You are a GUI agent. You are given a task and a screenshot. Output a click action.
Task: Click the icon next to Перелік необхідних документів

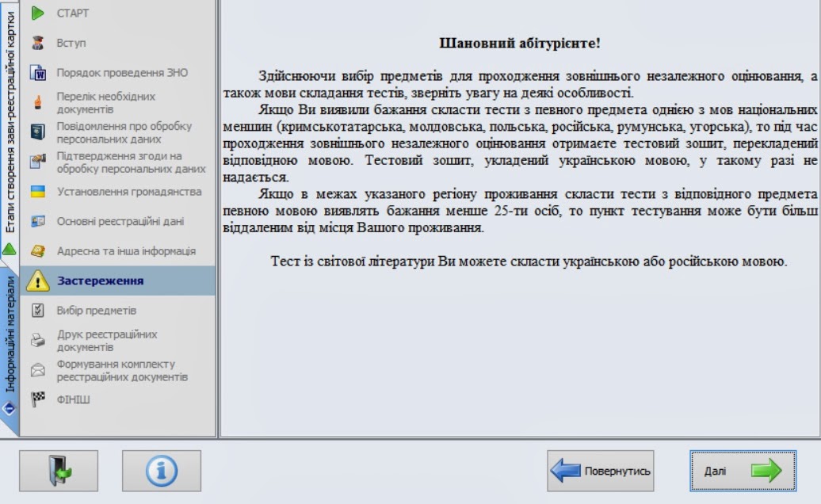[38, 102]
